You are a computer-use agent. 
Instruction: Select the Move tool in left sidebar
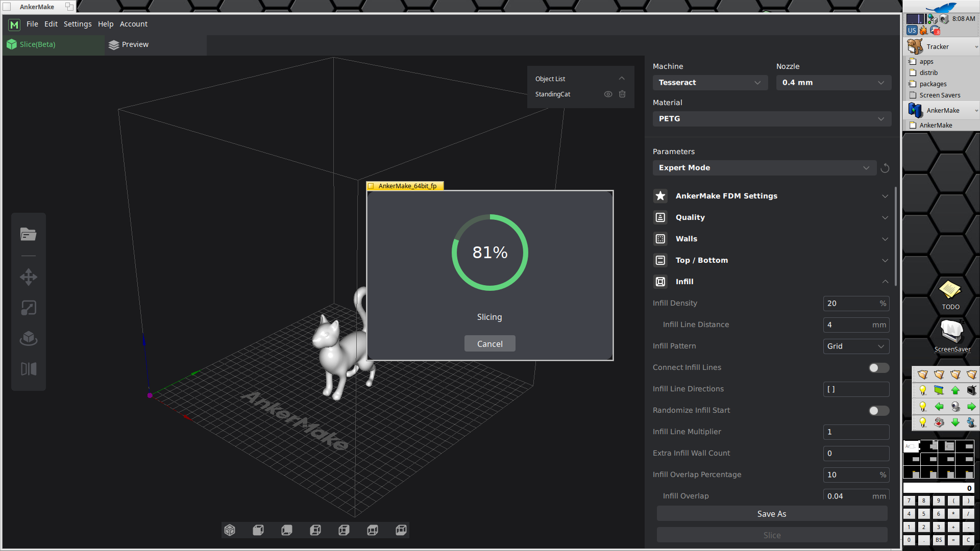28,277
